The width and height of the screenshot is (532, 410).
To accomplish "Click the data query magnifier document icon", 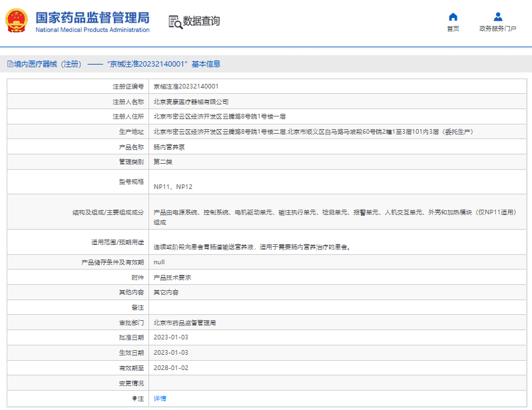I will pos(175,22).
